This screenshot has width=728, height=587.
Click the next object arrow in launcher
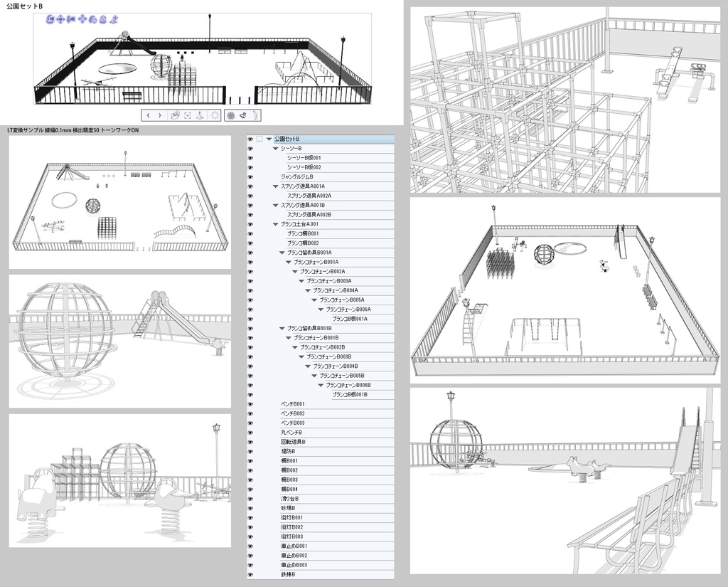(160, 115)
